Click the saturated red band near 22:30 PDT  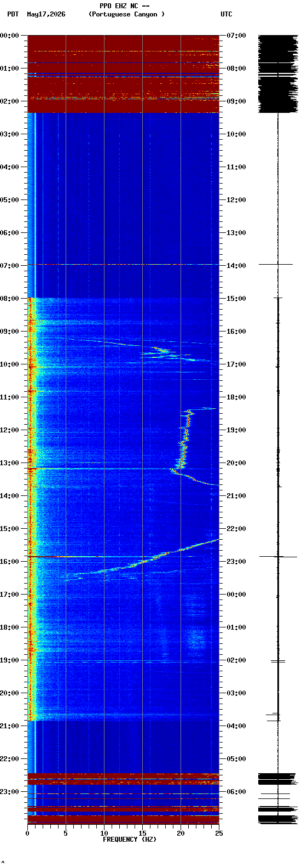tap(123, 779)
